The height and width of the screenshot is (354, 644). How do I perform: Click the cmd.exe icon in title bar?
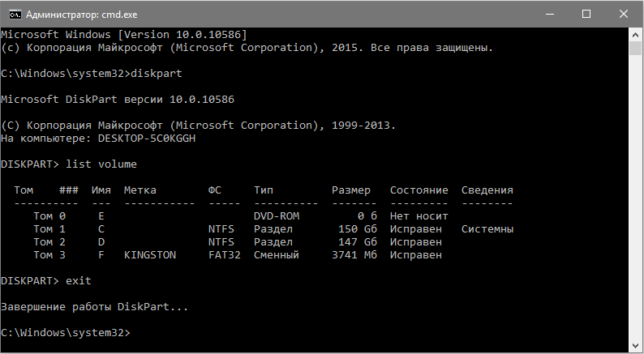[12, 14]
